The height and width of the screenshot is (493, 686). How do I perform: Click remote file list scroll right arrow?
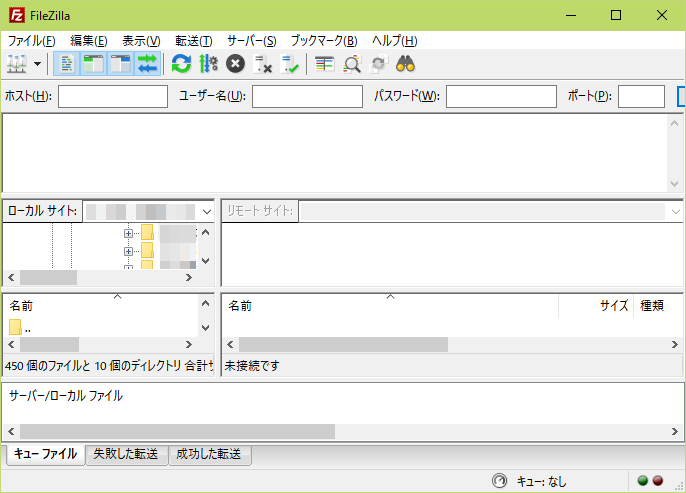pyautogui.click(x=675, y=345)
